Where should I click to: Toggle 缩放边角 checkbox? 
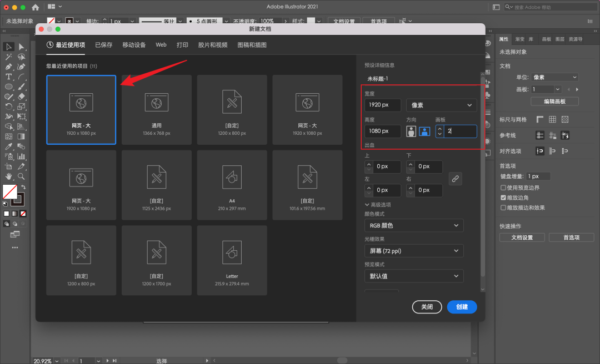(x=503, y=198)
